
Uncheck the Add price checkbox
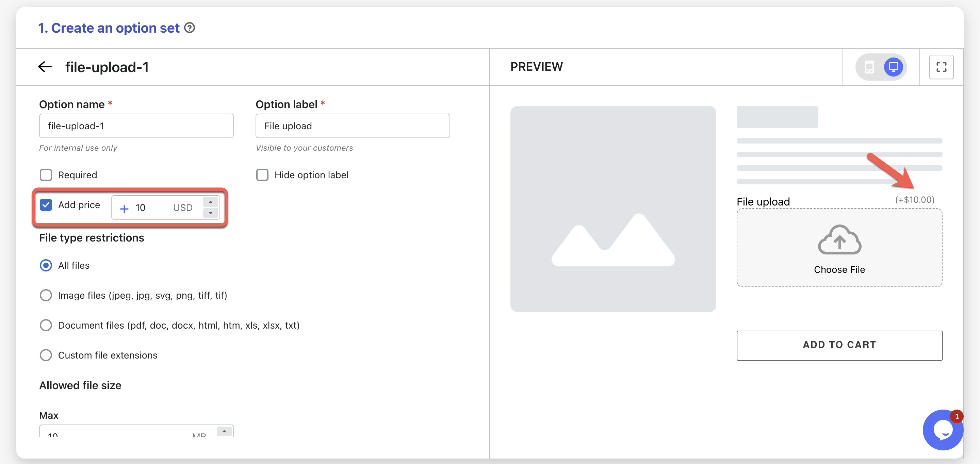(46, 205)
